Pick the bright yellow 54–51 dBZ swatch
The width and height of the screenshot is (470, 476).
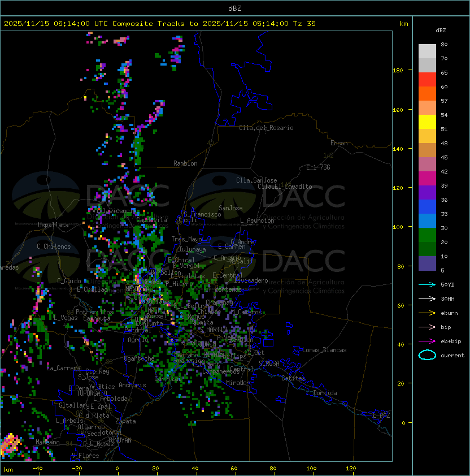(427, 122)
